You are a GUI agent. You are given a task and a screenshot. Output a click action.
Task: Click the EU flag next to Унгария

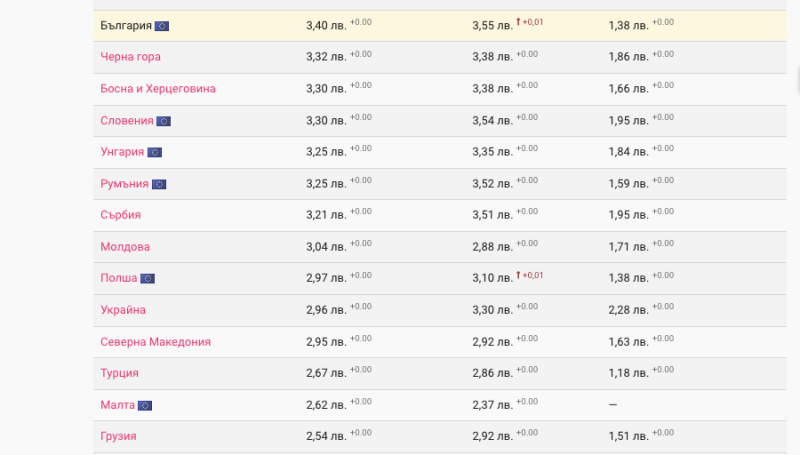(155, 152)
